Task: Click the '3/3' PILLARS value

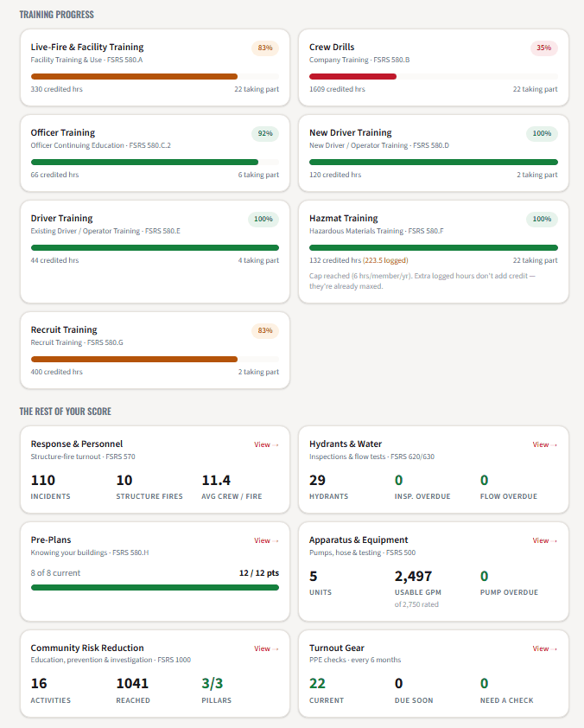Action: [213, 683]
